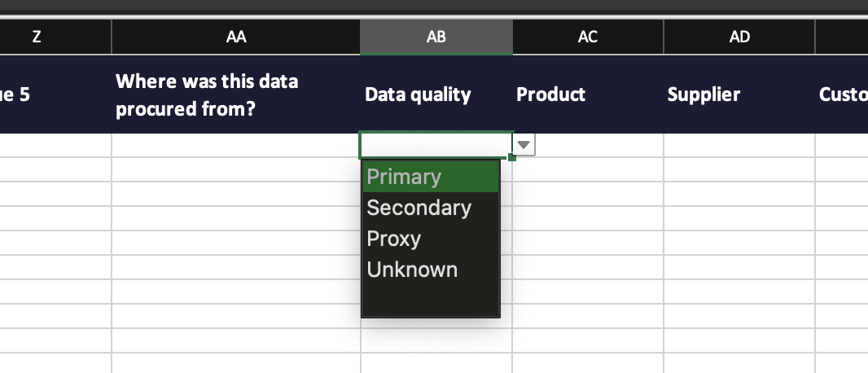The width and height of the screenshot is (868, 373).
Task: Click the first empty cell under procured from
Action: pos(236,145)
